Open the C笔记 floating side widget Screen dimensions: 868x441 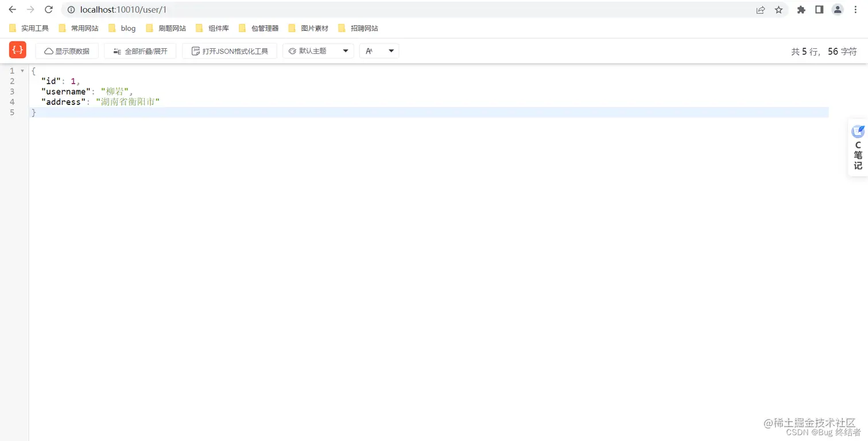pyautogui.click(x=858, y=147)
